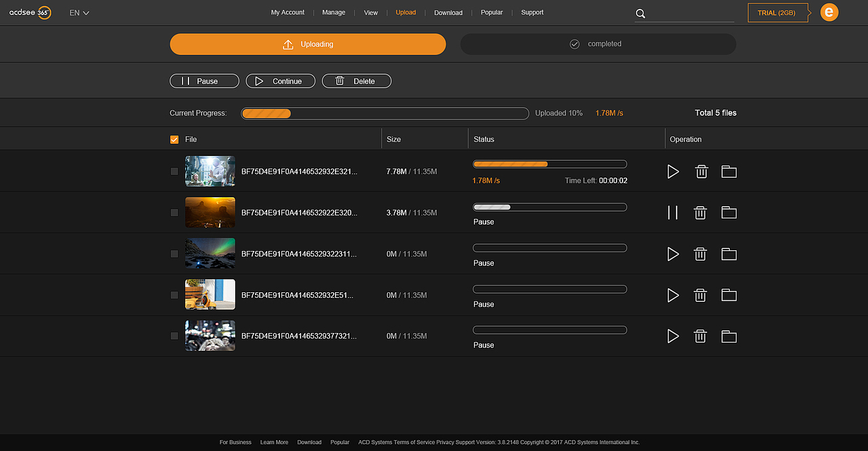Image resolution: width=868 pixels, height=451 pixels.
Task: Click the play icon for file E321...
Action: tap(673, 172)
